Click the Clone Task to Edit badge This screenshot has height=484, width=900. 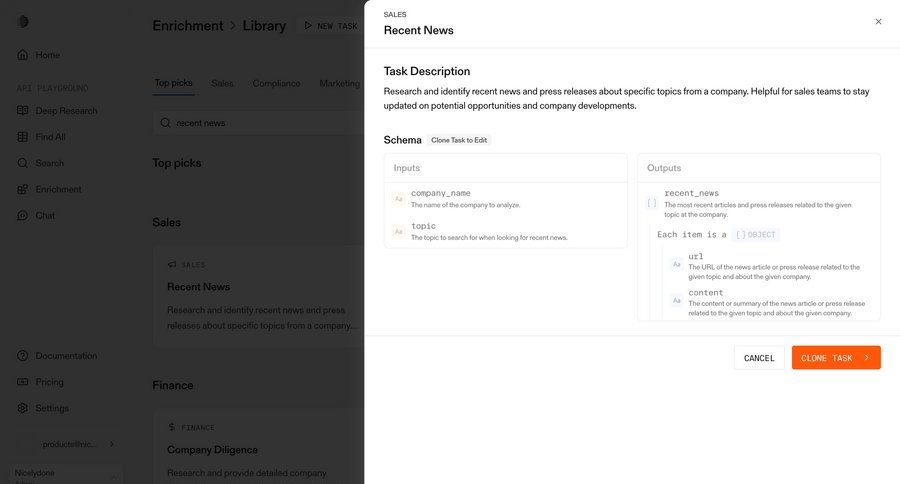click(459, 140)
